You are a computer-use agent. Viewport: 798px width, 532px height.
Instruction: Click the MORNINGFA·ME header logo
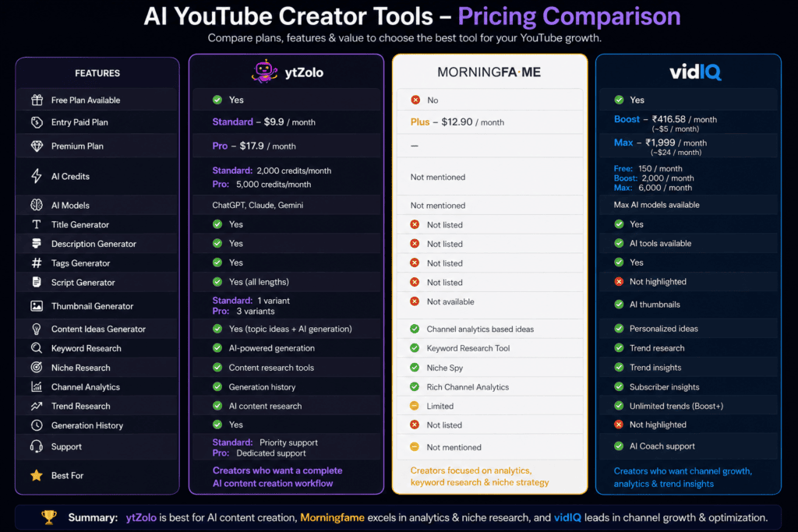click(x=489, y=72)
